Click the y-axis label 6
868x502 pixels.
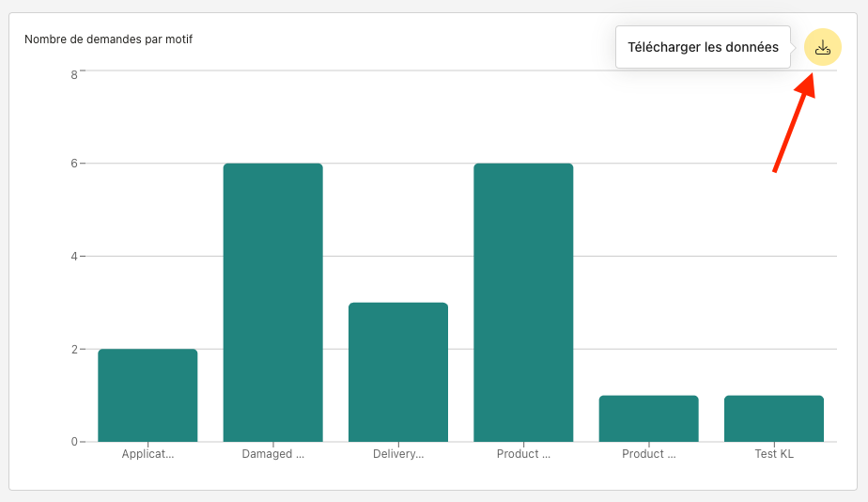pos(73,164)
